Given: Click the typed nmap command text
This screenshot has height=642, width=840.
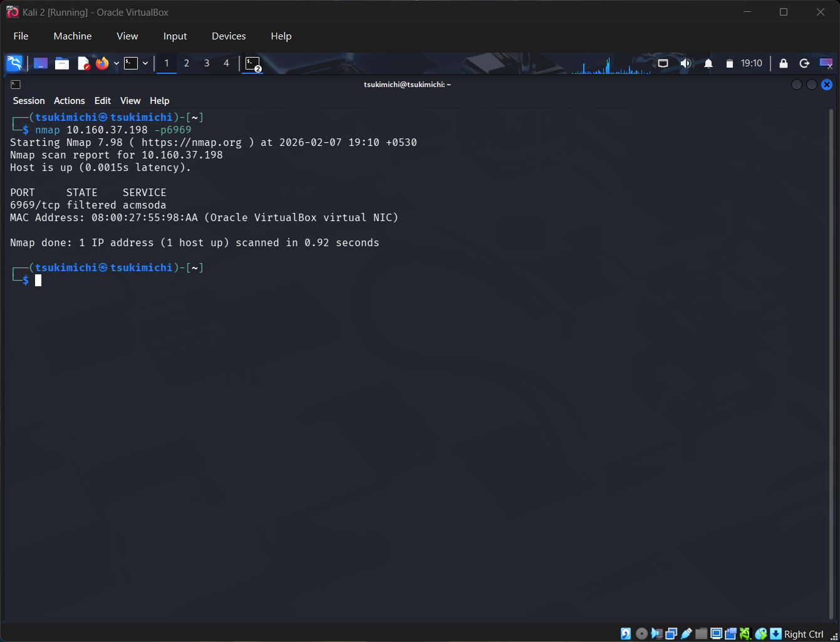Looking at the screenshot, I should (x=113, y=130).
